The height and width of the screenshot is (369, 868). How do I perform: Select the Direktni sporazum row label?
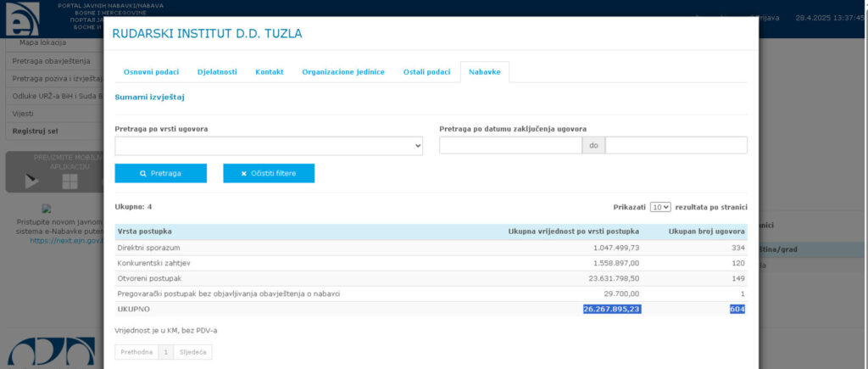point(149,248)
